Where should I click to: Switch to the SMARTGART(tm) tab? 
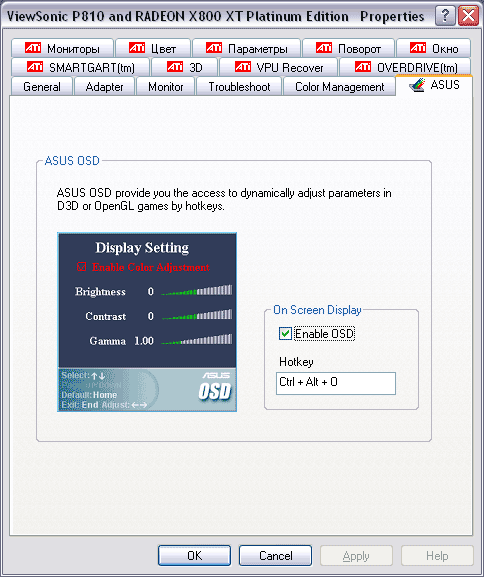(80, 67)
